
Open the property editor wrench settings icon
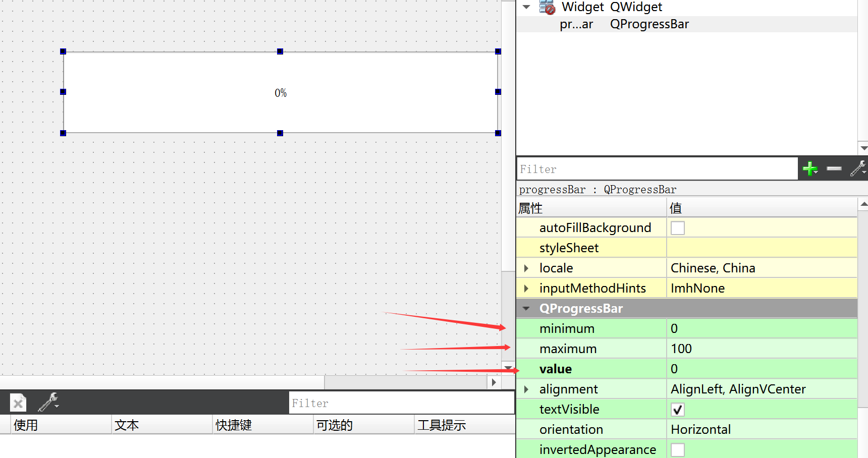pos(858,168)
